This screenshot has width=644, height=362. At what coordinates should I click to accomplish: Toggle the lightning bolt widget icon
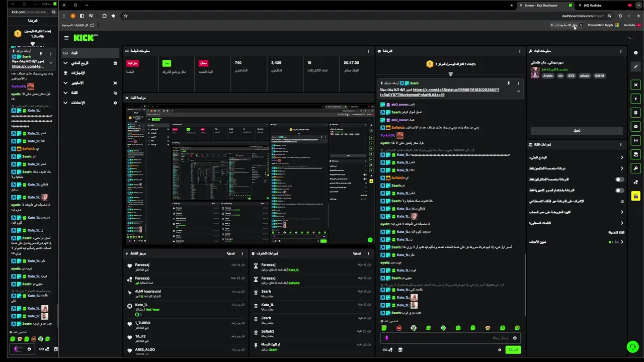tap(636, 99)
